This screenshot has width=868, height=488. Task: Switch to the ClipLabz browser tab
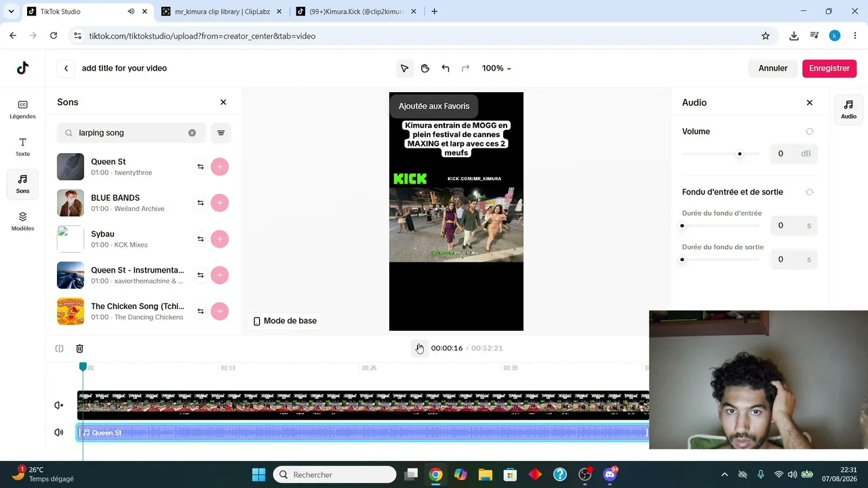click(x=222, y=12)
